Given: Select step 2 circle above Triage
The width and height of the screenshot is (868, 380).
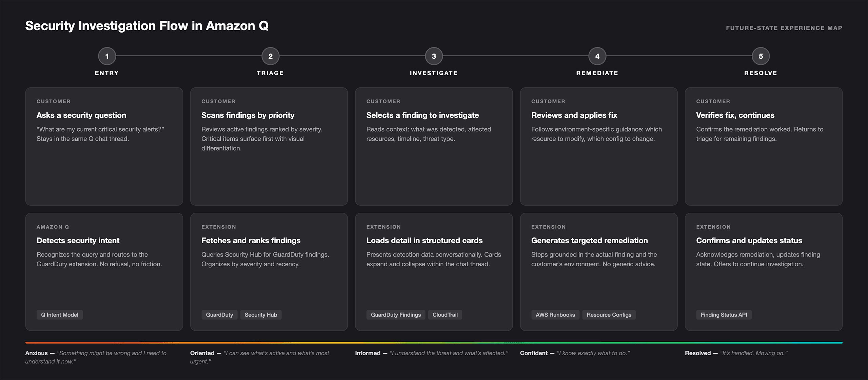Looking at the screenshot, I should (270, 56).
